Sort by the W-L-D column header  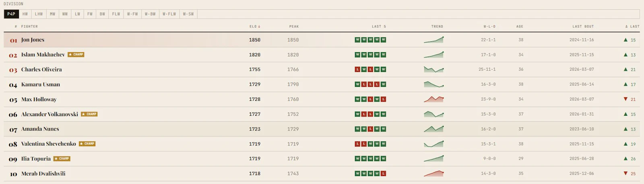[x=489, y=27]
